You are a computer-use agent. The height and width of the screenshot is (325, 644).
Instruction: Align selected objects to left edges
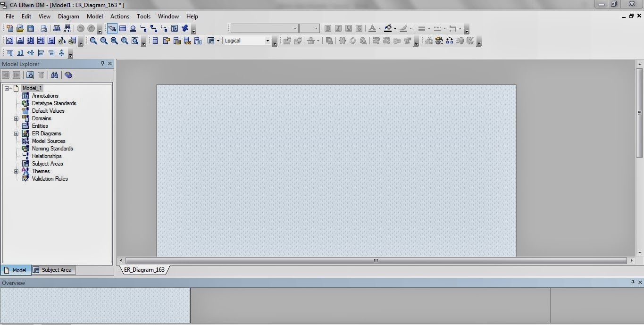(41, 53)
